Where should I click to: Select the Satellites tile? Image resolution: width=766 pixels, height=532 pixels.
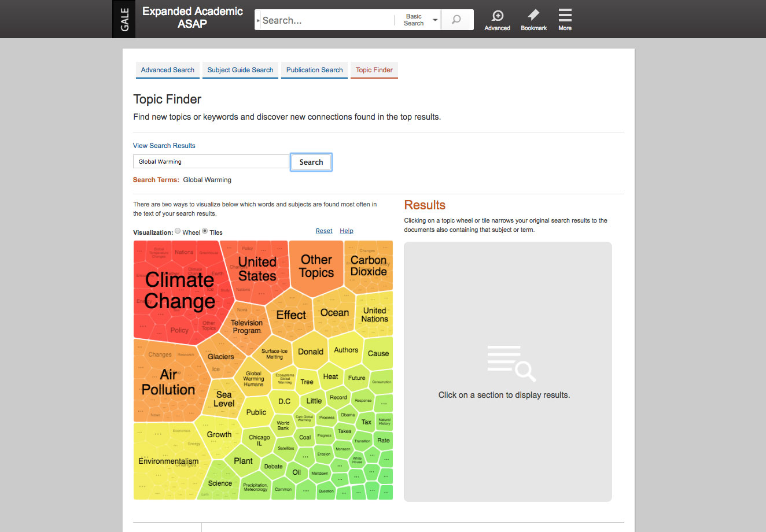point(286,448)
